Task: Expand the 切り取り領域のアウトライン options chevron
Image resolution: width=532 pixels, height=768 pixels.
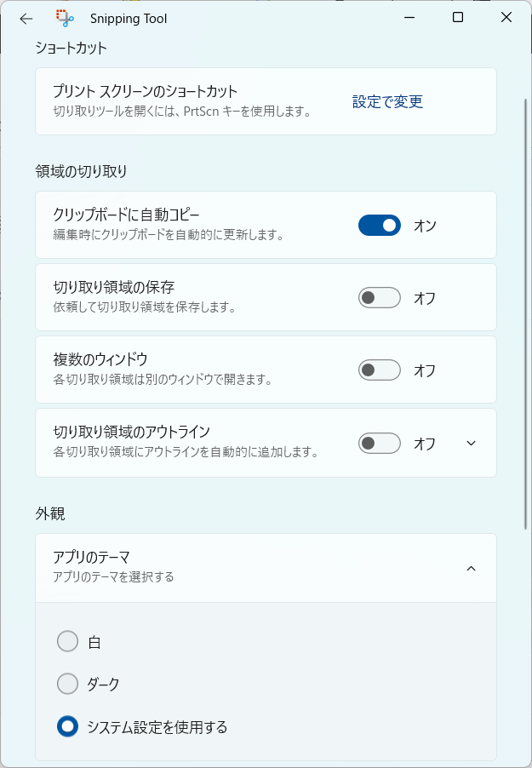Action: coord(472,444)
